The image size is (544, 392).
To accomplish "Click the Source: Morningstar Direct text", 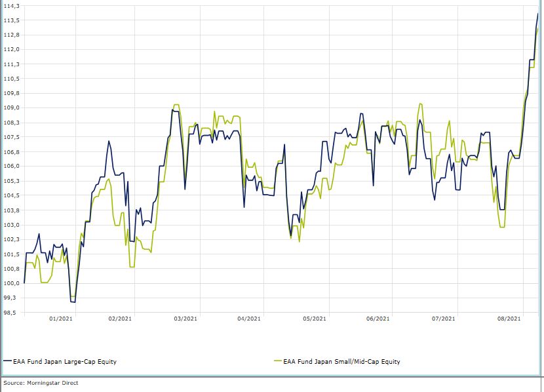I will click(x=41, y=382).
